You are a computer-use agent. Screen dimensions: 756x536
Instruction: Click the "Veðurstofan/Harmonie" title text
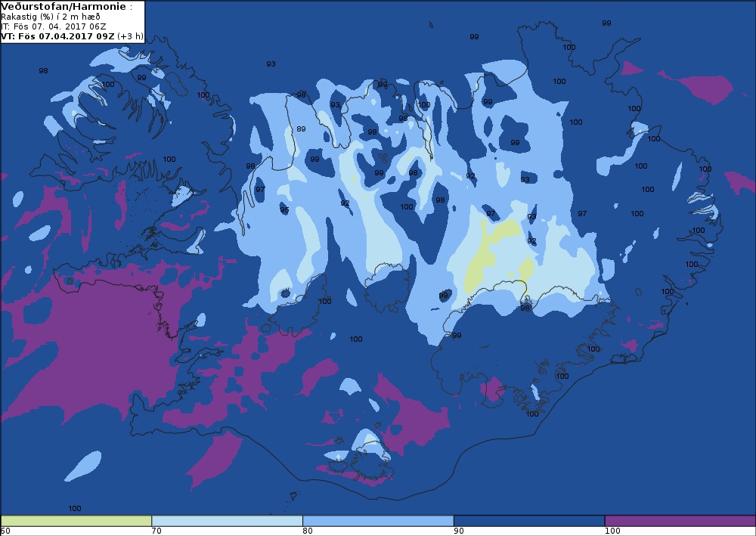click(x=64, y=7)
